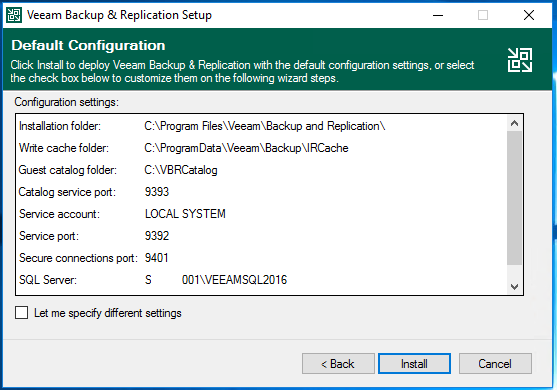
Task: Click the 'Configuration settings:' heading
Action: 66,102
